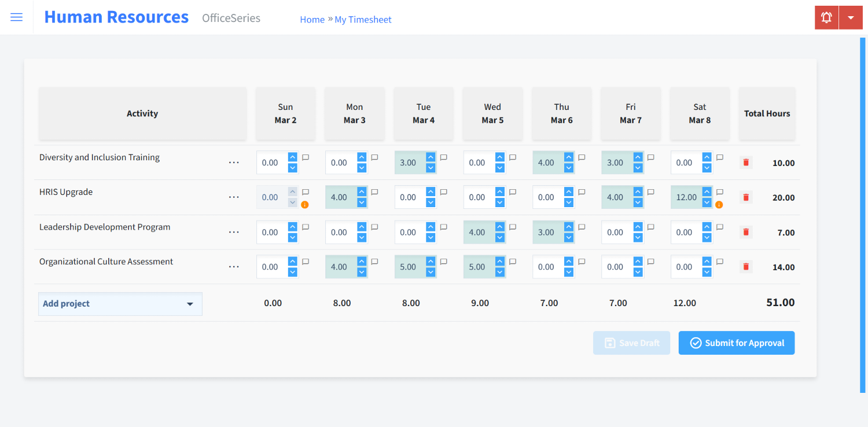Click the warning icon beside Saturday's 12.00 entry

pos(719,204)
